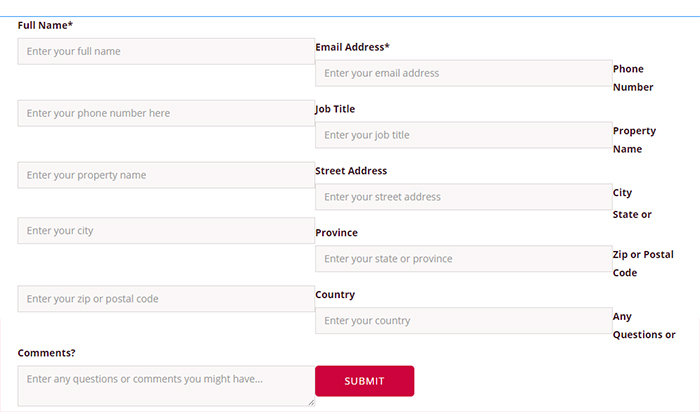Click the 'Full Name*' label

tap(45, 25)
